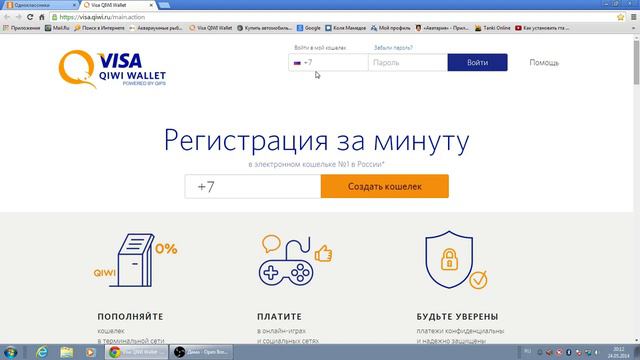Click the RU language indicator in the tray
Screen dimensions: 640x360
click(x=527, y=351)
